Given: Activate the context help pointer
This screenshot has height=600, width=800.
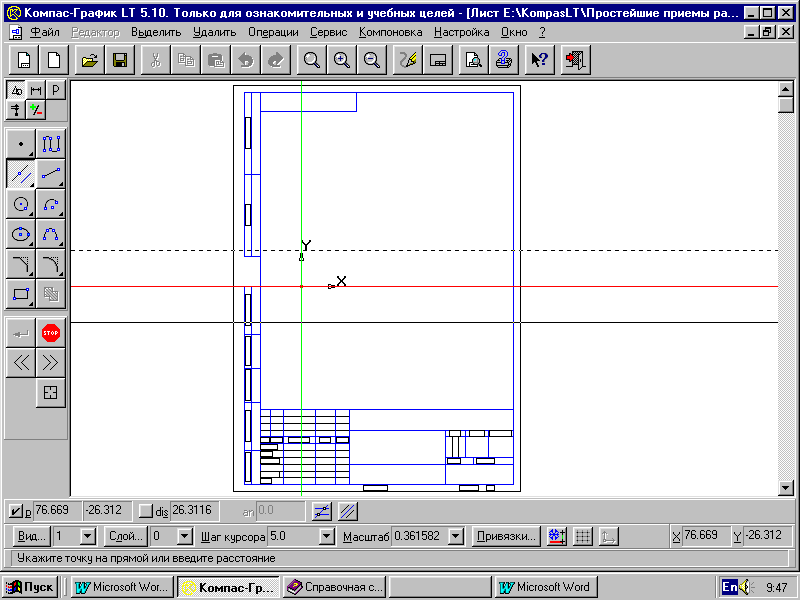Looking at the screenshot, I should pyautogui.click(x=539, y=60).
